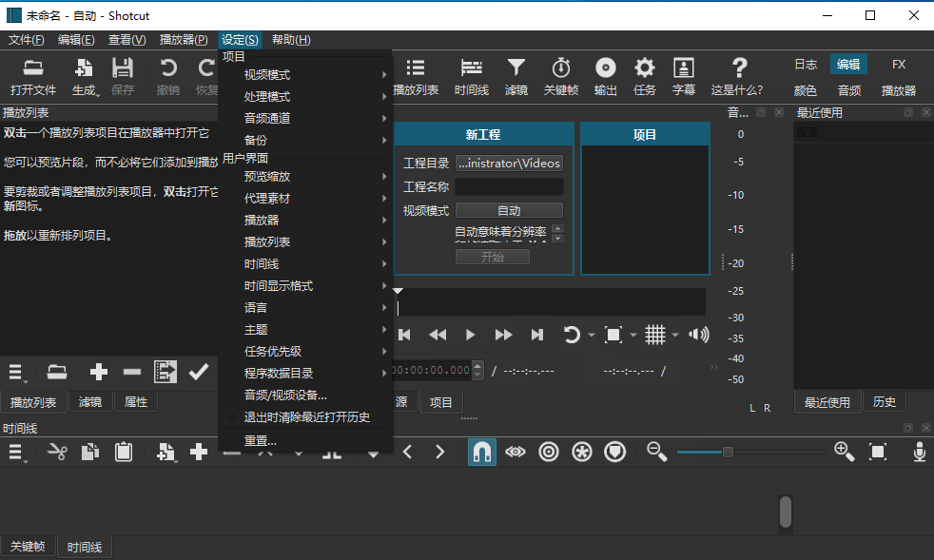This screenshot has width=934, height=560.
Task: Open the timeline hamburger menu dropdown
Action: (x=17, y=453)
